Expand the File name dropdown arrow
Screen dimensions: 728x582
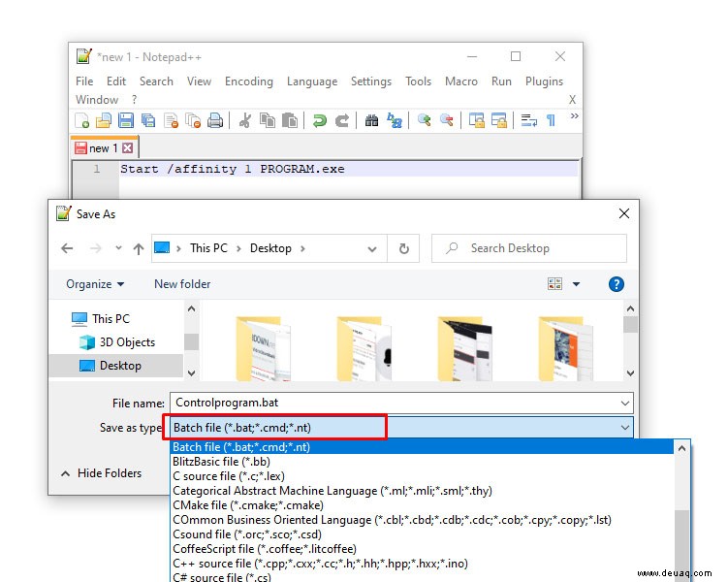(625, 404)
